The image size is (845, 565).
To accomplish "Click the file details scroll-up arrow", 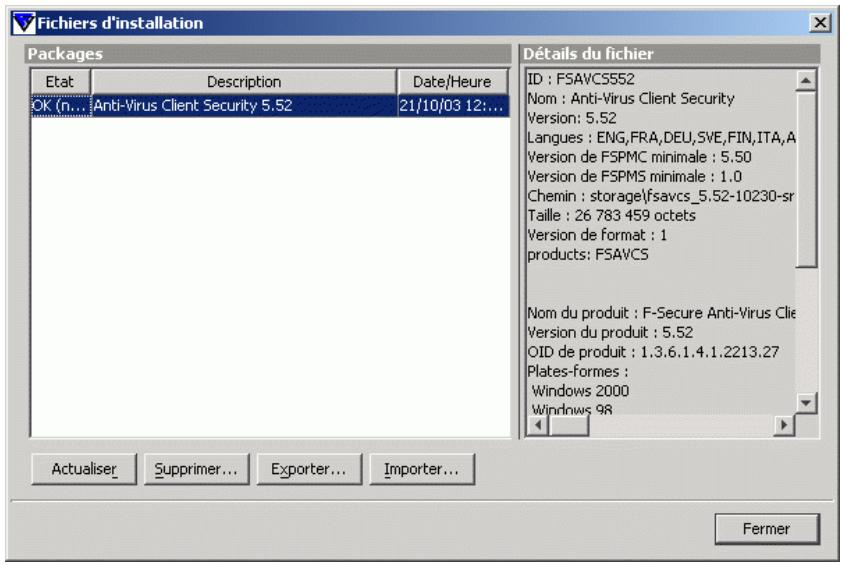I will coord(806,81).
